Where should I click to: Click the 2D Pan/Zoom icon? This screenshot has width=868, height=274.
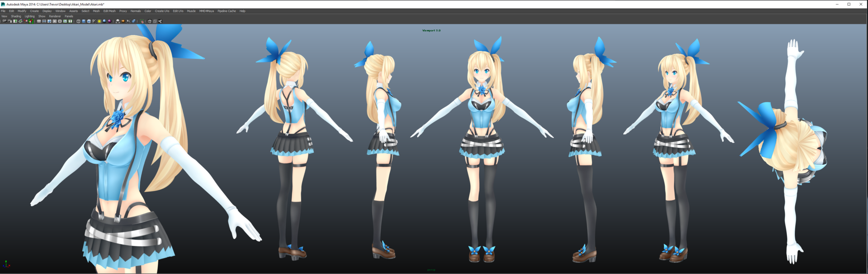tap(26, 21)
